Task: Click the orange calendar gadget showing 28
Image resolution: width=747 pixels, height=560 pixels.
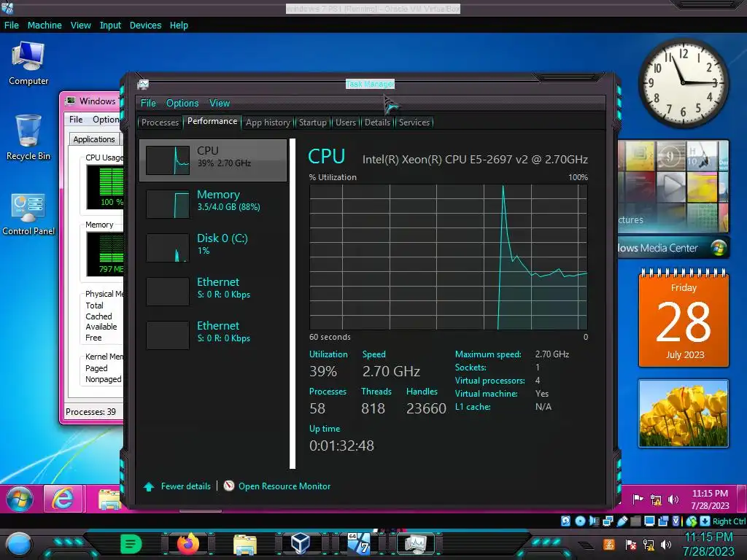Action: pyautogui.click(x=683, y=319)
